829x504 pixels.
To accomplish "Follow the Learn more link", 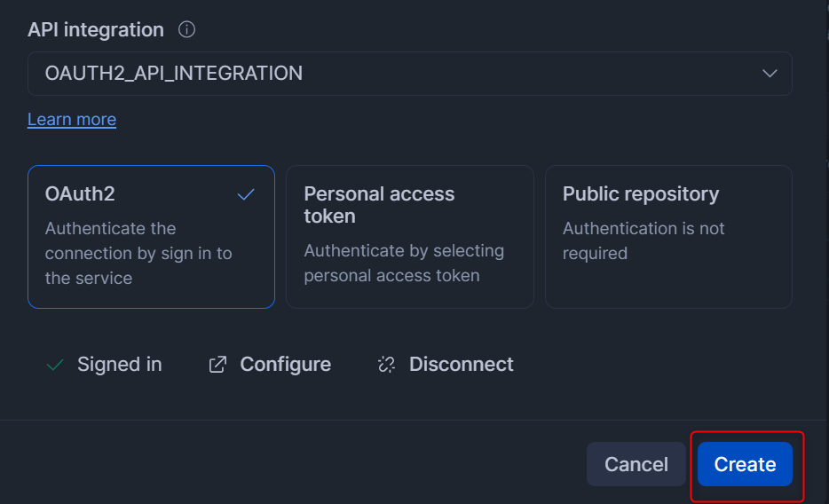I will (72, 119).
